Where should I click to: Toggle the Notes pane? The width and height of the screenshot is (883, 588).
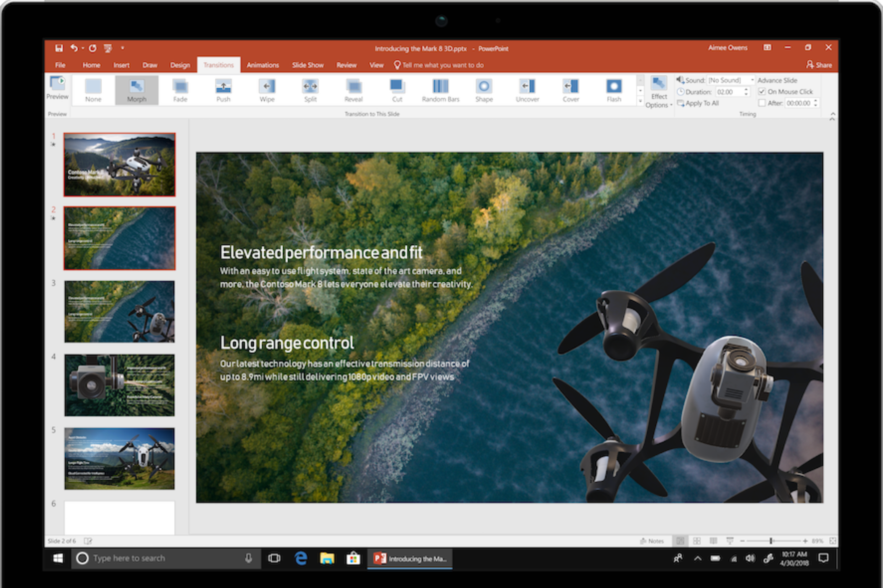tap(652, 541)
